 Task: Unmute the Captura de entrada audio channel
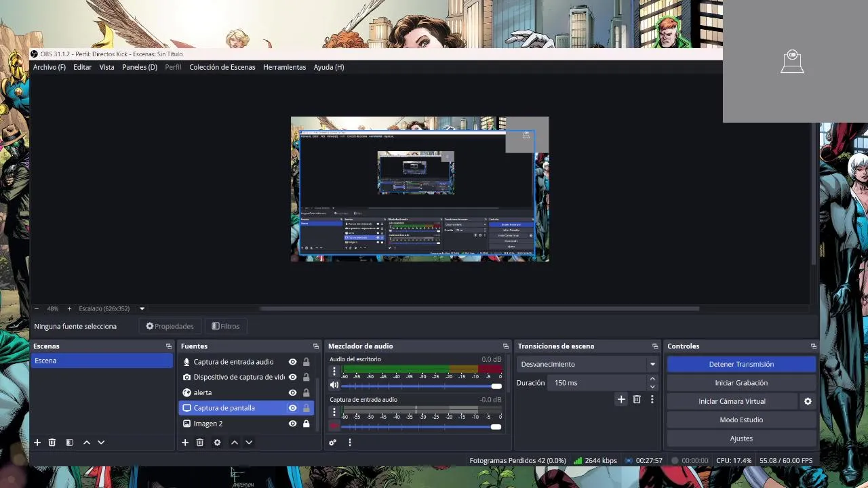coord(334,426)
